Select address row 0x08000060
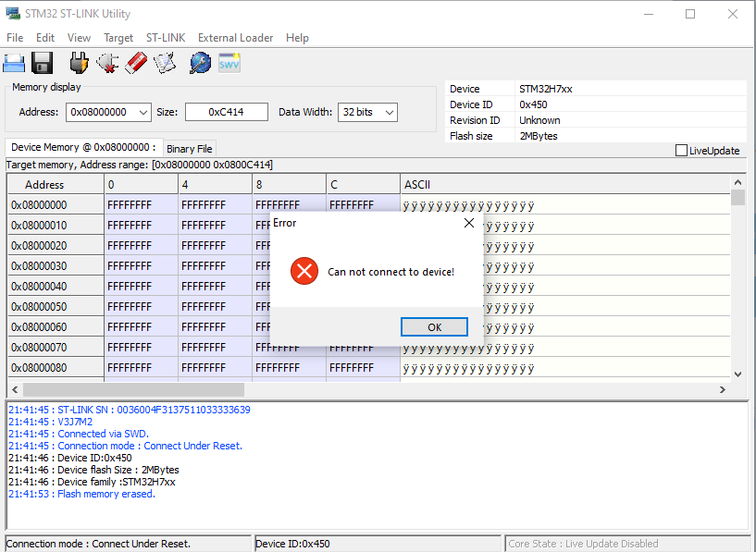Screen dimensions: 756x552 (x=56, y=326)
